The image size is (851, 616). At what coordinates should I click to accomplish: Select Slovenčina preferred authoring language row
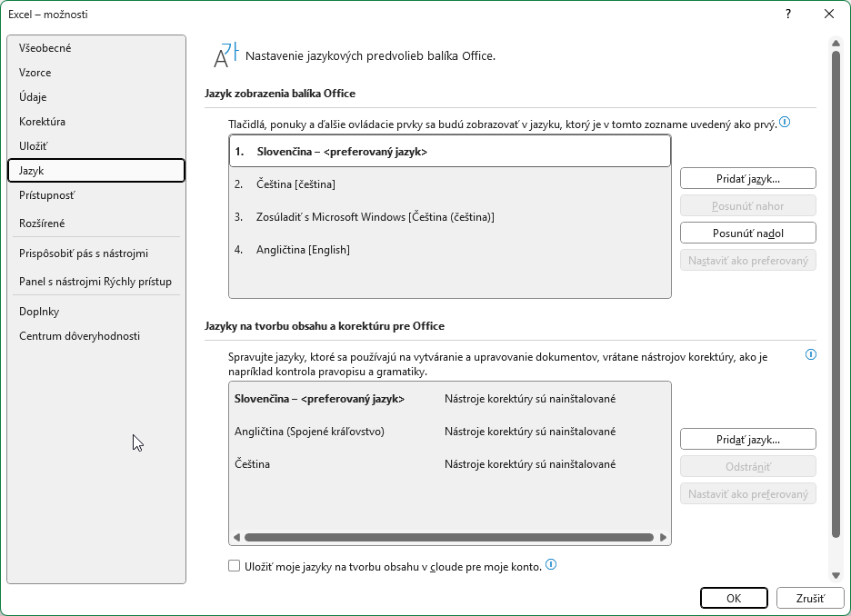pyautogui.click(x=450, y=399)
